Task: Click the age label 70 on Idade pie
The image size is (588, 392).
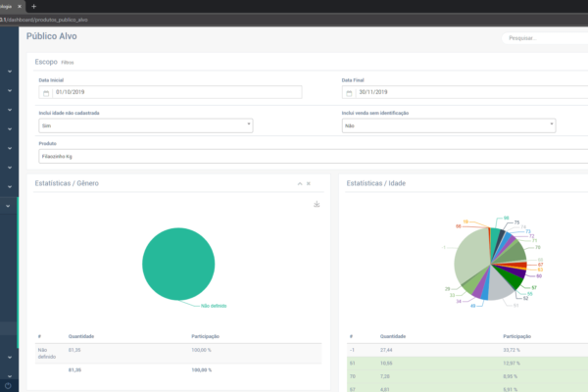Action: point(537,248)
